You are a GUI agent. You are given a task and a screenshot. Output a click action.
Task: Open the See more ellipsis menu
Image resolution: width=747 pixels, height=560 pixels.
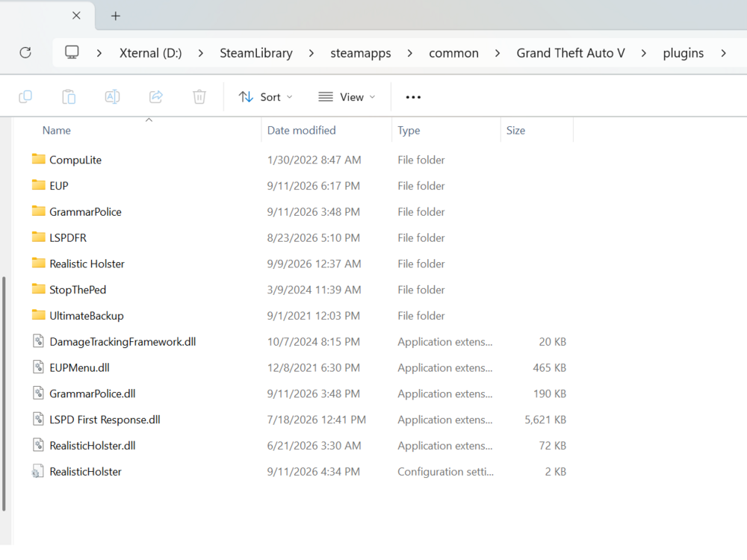(x=413, y=97)
